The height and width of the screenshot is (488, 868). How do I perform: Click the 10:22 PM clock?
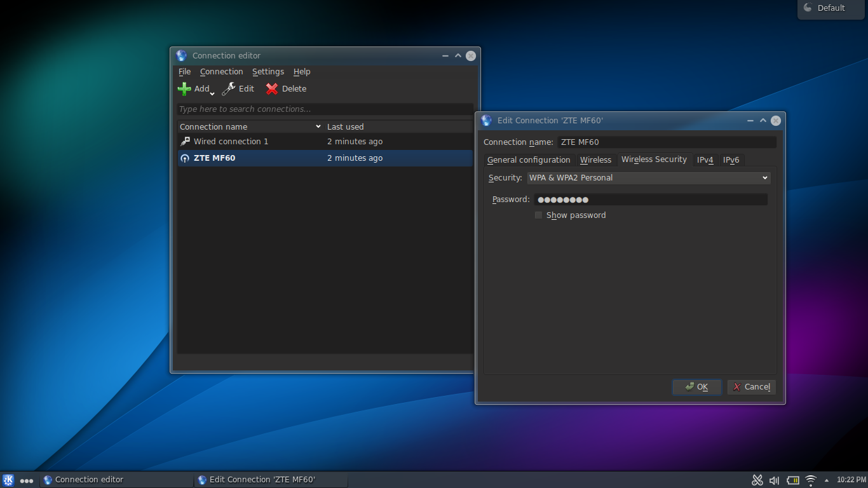[851, 480]
